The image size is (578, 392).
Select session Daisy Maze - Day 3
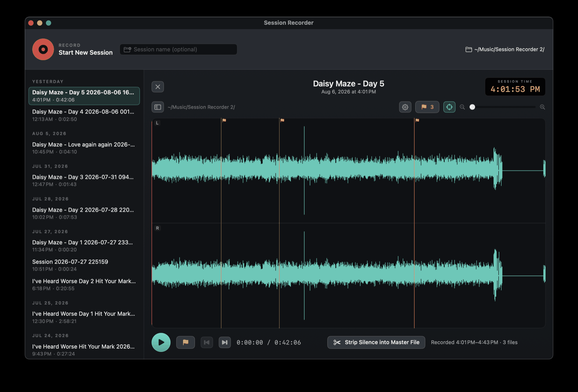(x=84, y=180)
